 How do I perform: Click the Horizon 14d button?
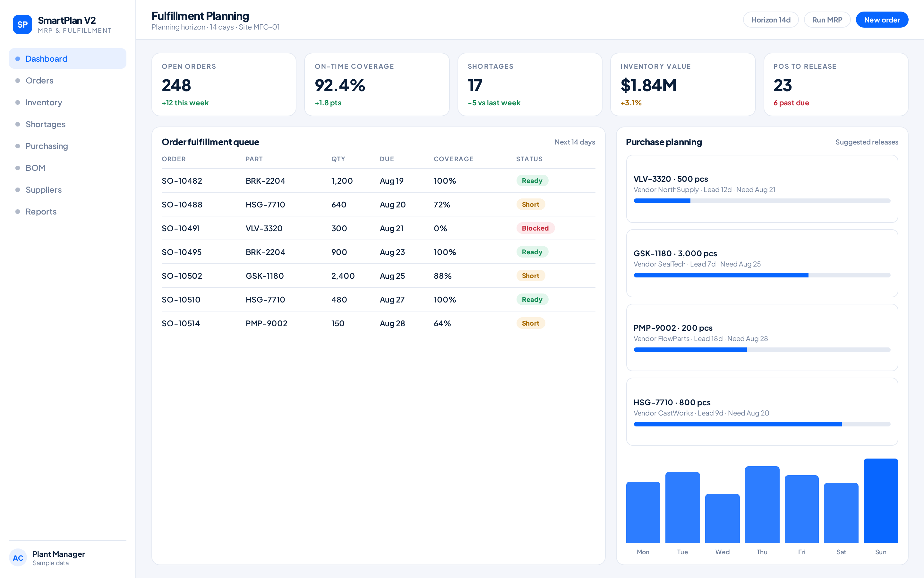click(771, 20)
